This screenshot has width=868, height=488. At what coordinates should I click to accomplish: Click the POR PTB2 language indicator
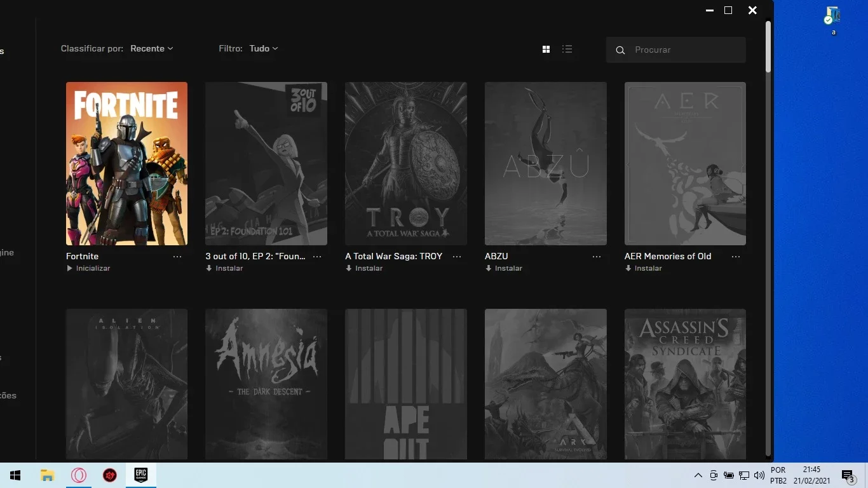coord(778,475)
